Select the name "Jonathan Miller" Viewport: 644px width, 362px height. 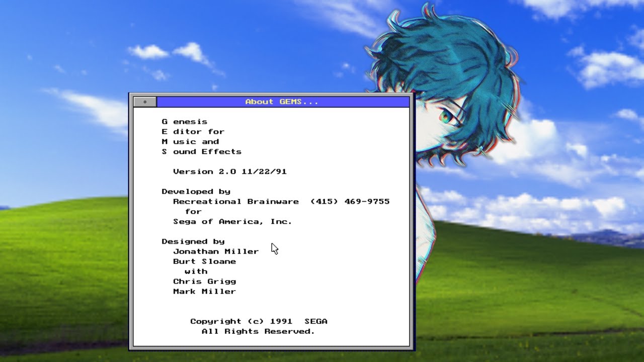(x=216, y=251)
